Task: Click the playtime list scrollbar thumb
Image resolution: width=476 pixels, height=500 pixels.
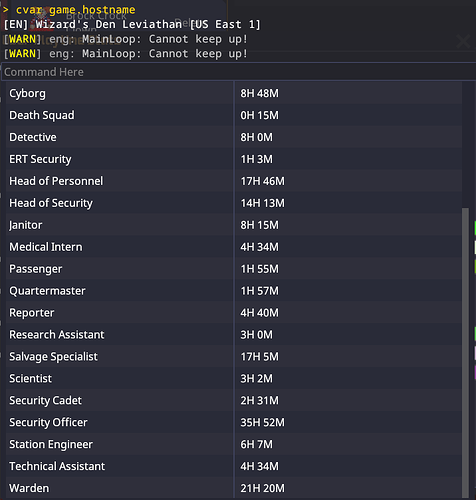Action: tap(465, 353)
